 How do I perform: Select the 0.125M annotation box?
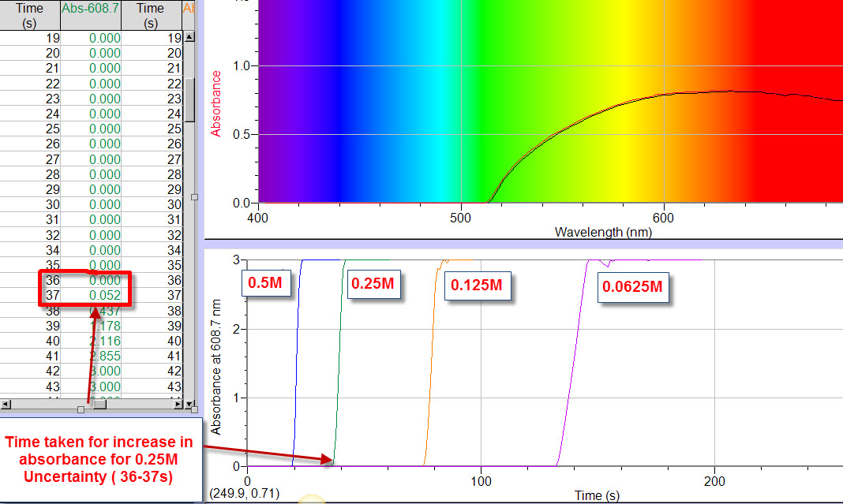(478, 286)
